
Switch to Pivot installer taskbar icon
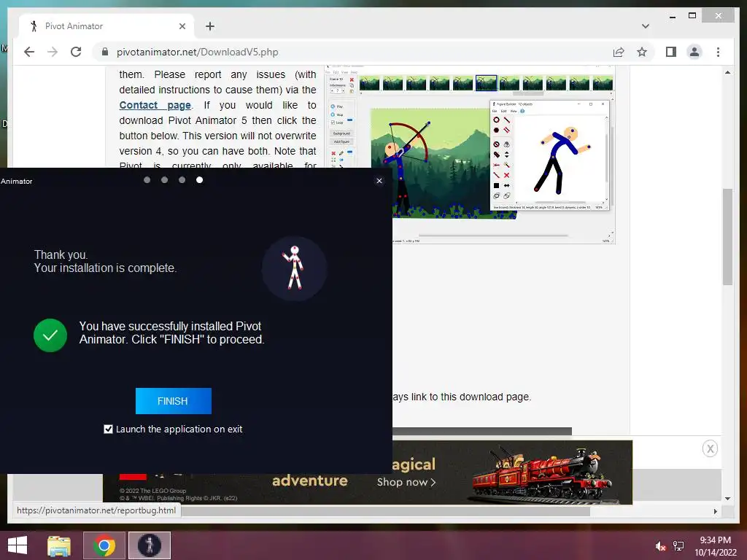149,545
